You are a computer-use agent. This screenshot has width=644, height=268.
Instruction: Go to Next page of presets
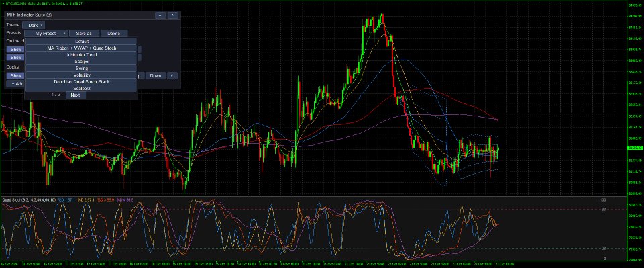(76, 95)
